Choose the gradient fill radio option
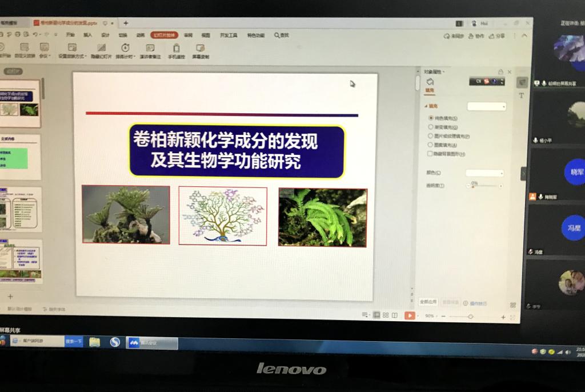 tap(431, 127)
